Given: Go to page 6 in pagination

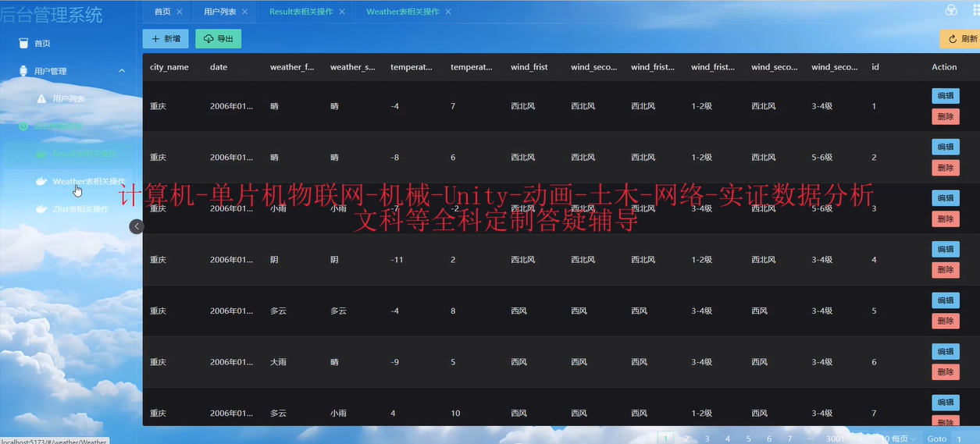Looking at the screenshot, I should click(769, 439).
